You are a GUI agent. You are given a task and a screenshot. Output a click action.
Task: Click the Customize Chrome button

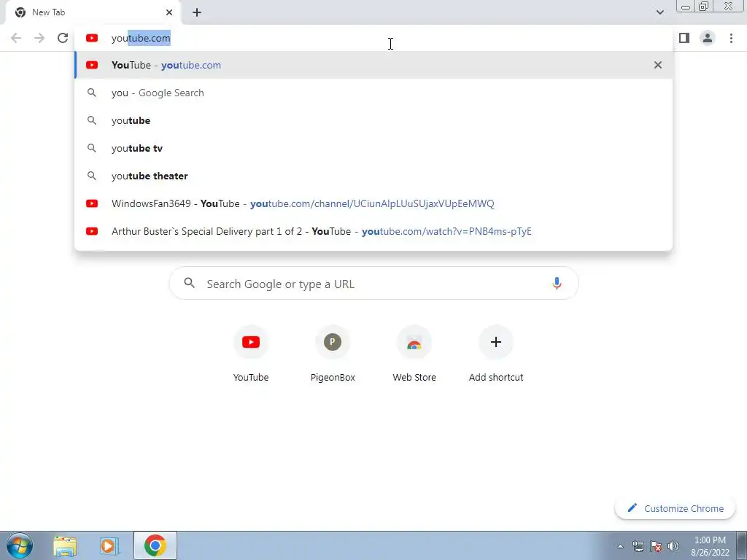[675, 508]
